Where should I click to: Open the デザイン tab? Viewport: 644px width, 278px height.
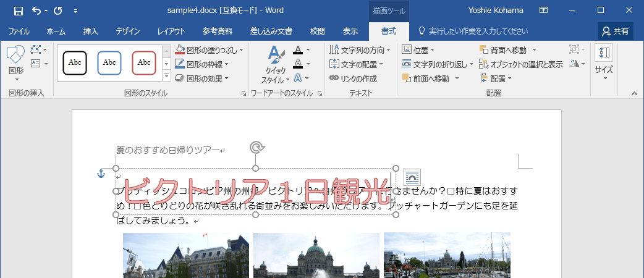(127, 32)
